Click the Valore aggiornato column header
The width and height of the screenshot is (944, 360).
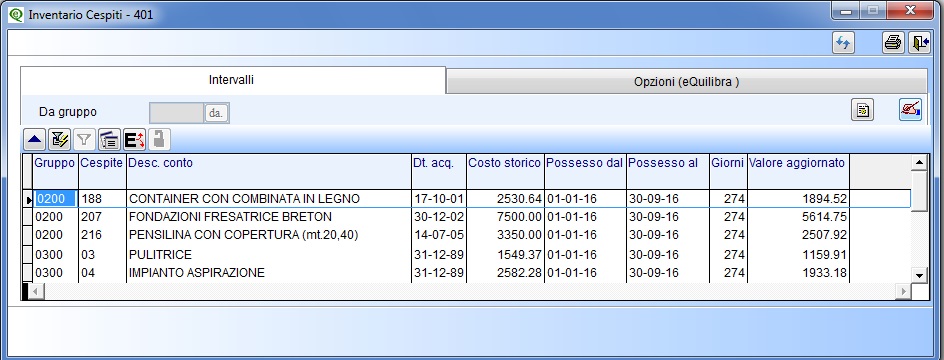point(798,171)
